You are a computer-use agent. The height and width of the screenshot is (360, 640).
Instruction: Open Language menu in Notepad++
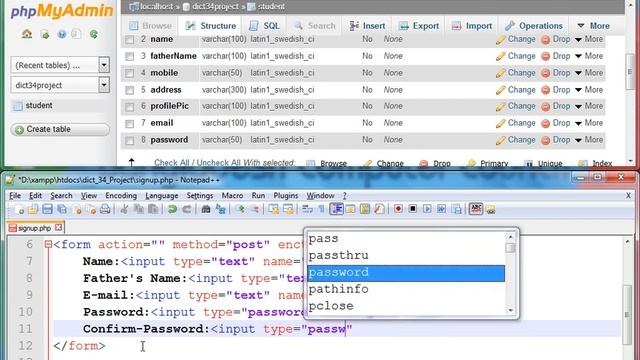click(162, 196)
